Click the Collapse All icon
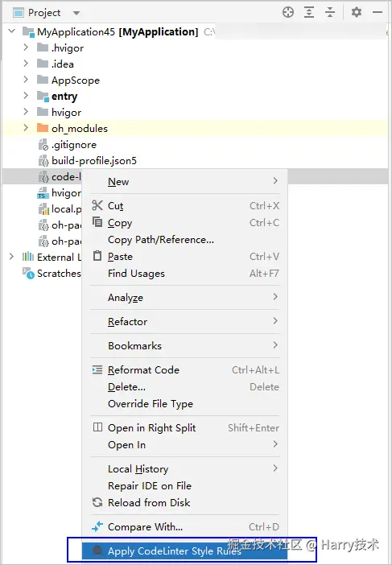 330,13
